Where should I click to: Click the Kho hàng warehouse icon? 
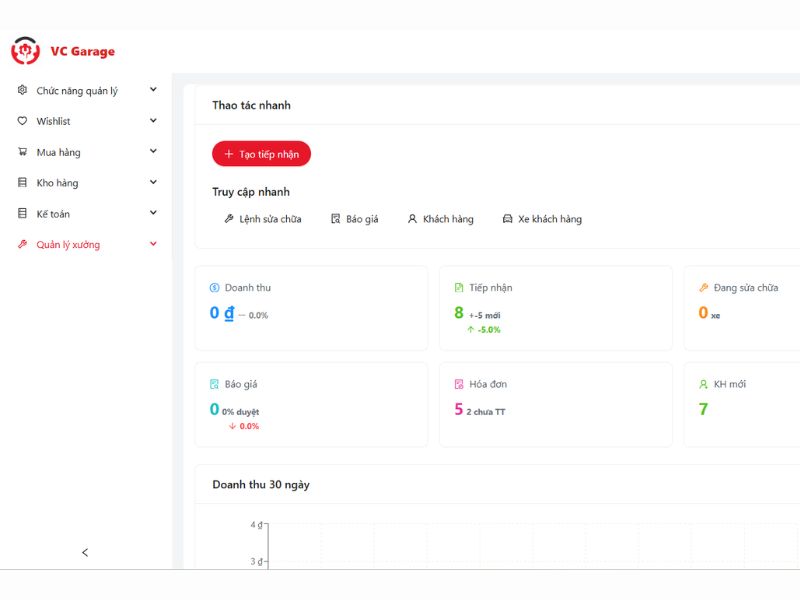coord(23,183)
